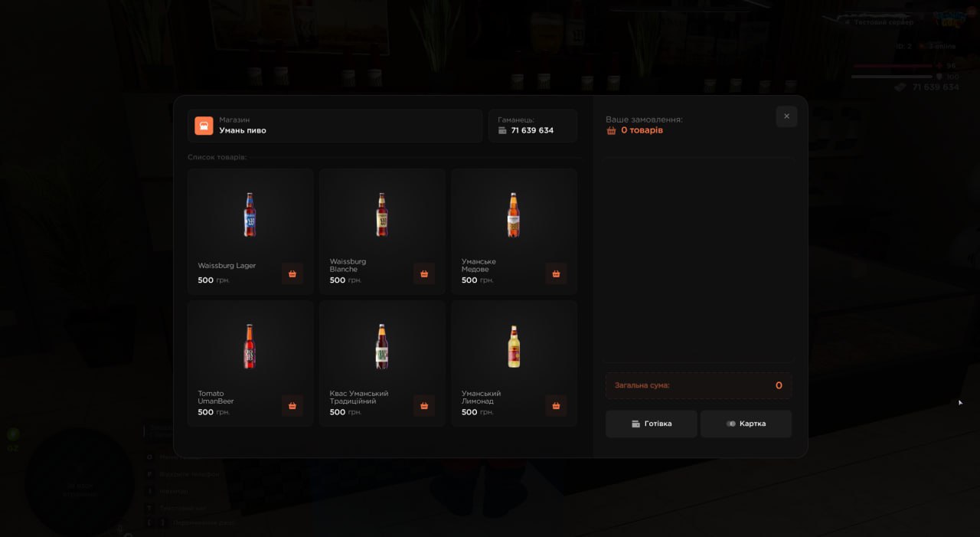Viewport: 980px width, 537px height.
Task: Click the basket icon beside 0 товарів
Action: tap(611, 130)
